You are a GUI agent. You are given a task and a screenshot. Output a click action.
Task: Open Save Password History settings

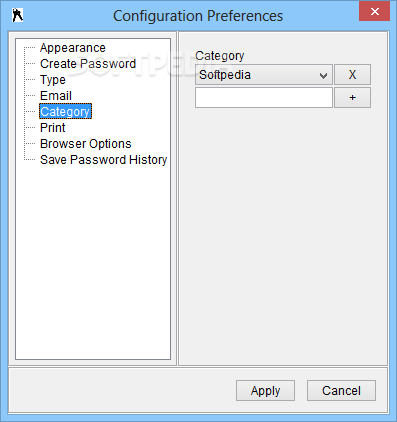(x=103, y=160)
